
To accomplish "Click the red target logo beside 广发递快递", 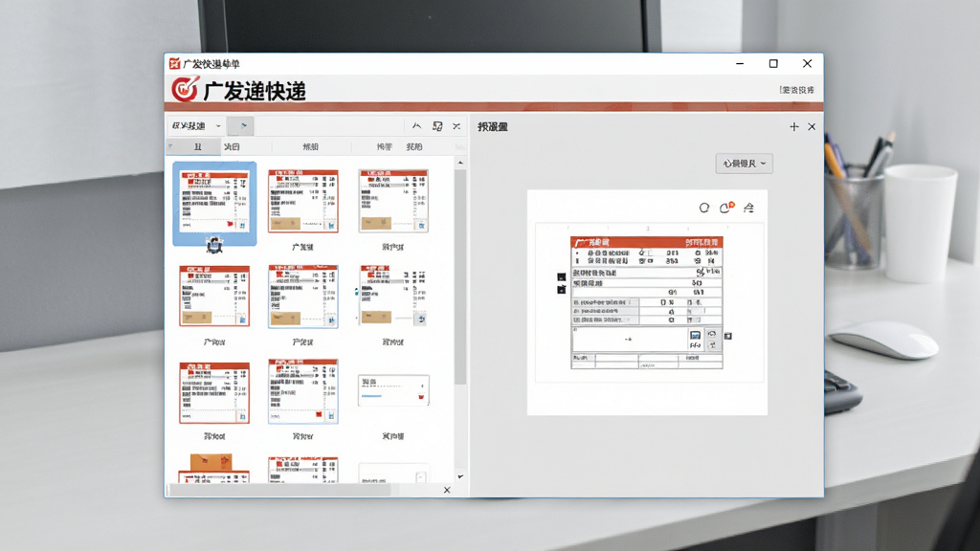I will point(185,89).
